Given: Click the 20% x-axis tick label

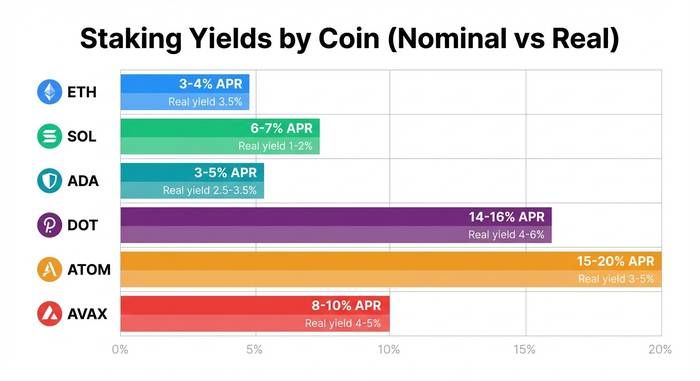Looking at the screenshot, I should pyautogui.click(x=660, y=349).
